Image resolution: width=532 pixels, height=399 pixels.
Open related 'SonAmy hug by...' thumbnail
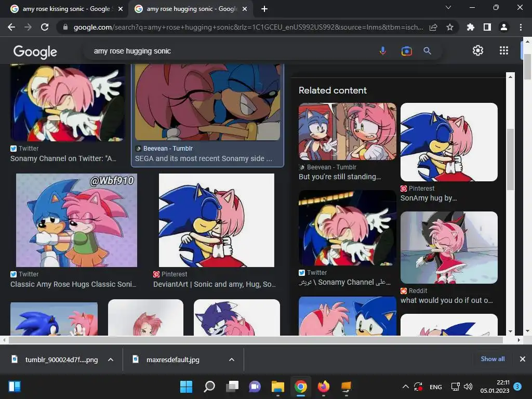[x=449, y=142]
